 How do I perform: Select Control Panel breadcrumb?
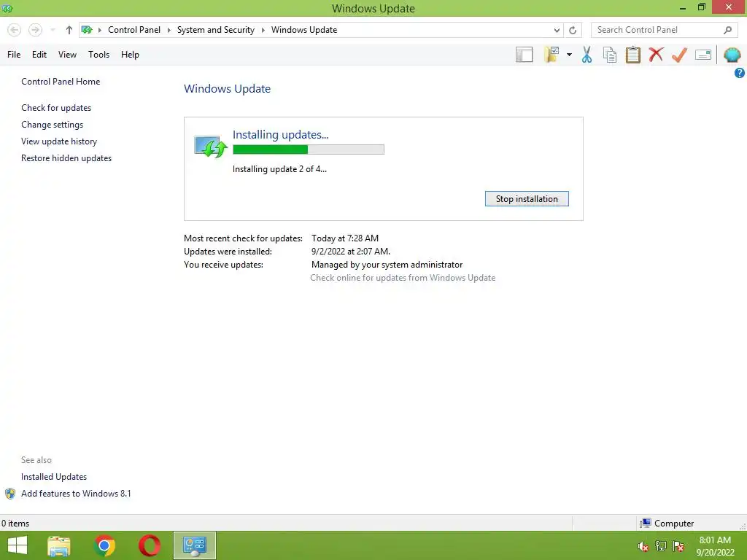pos(134,29)
